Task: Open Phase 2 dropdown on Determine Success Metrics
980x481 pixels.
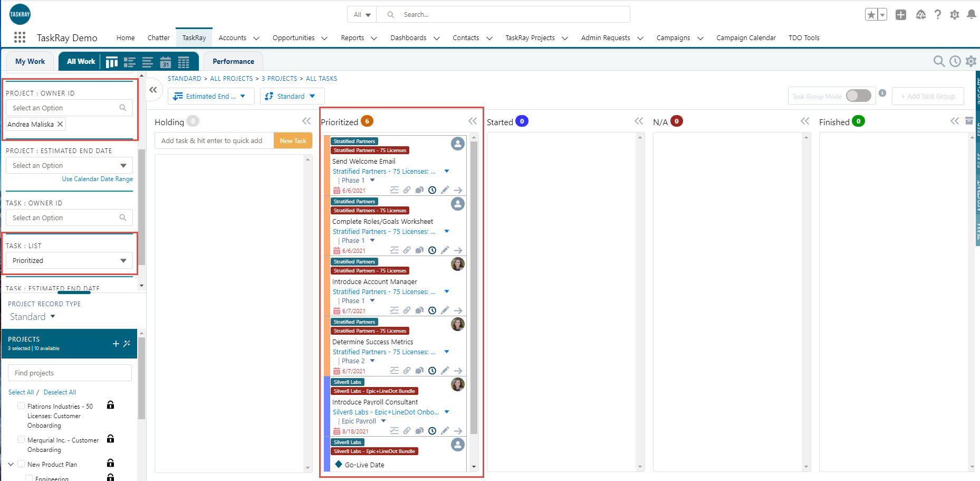Action: pyautogui.click(x=372, y=361)
